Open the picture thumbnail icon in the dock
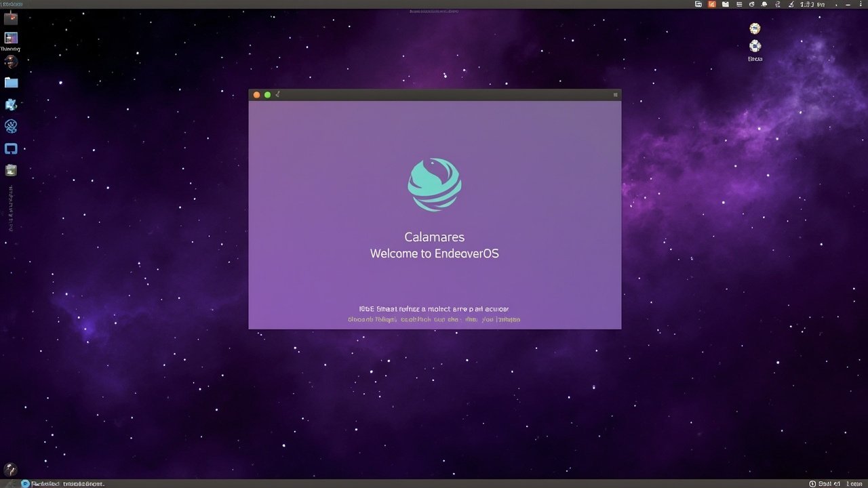Image resolution: width=868 pixels, height=488 pixels. point(11,38)
